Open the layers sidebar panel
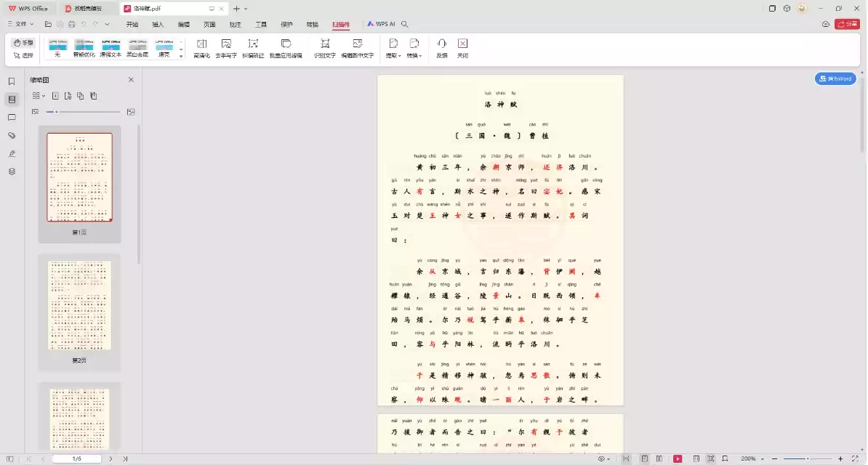Viewport: 868px width, 465px height. 12,171
